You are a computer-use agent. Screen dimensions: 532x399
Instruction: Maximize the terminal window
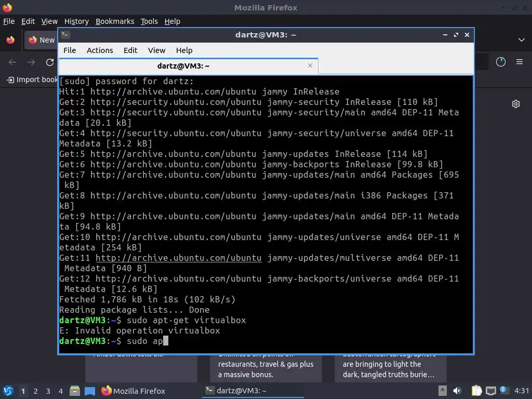[x=456, y=35]
